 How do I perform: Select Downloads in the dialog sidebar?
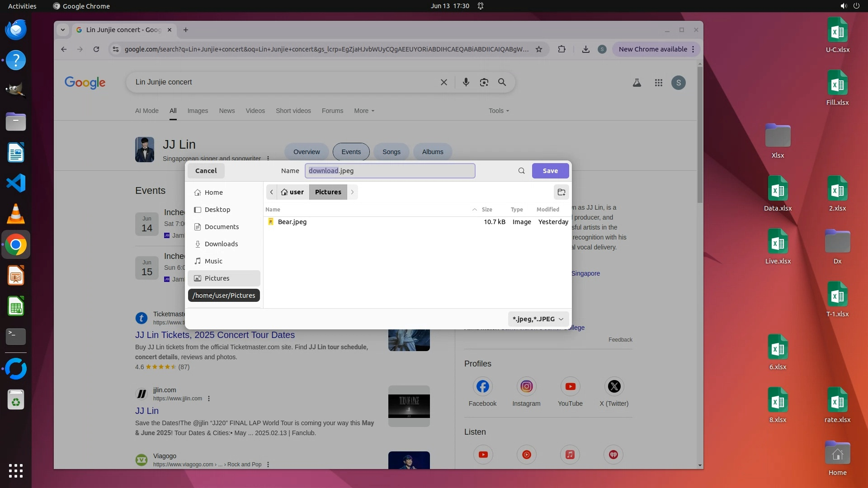221,244
